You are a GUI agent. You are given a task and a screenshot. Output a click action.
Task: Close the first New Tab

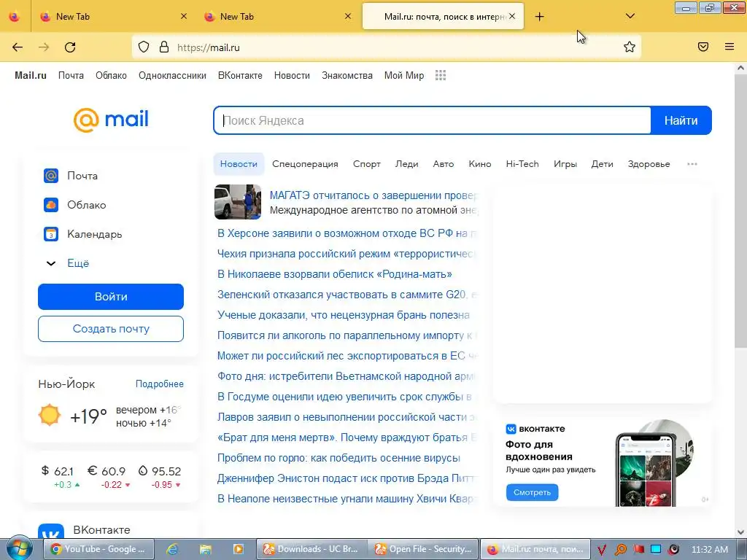coord(184,16)
